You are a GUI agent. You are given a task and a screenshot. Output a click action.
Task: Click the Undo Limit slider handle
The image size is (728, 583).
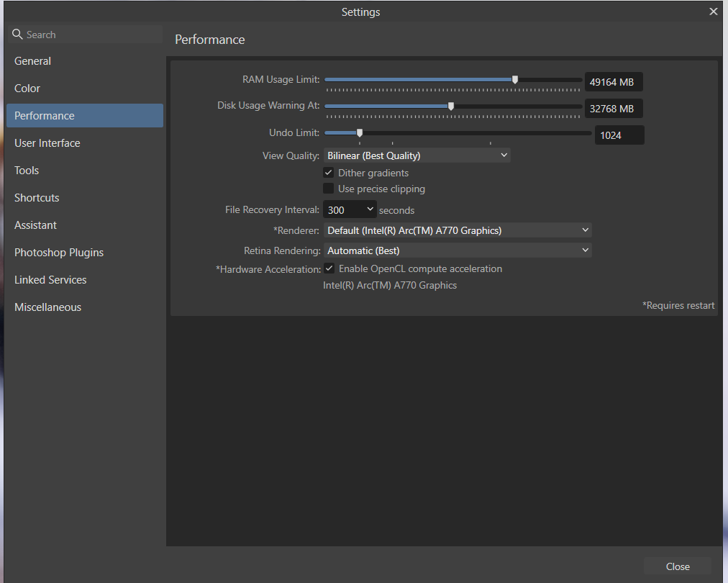[360, 132]
